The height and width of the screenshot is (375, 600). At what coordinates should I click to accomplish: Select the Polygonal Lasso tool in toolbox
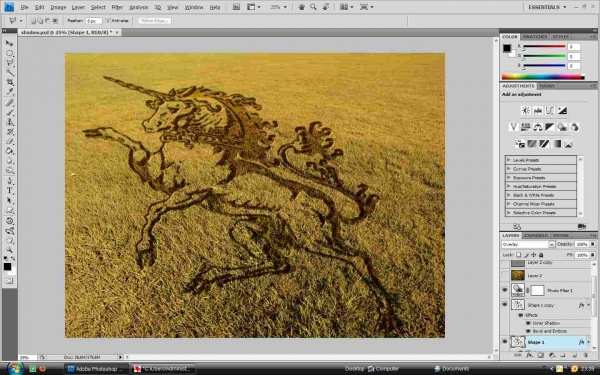point(10,63)
